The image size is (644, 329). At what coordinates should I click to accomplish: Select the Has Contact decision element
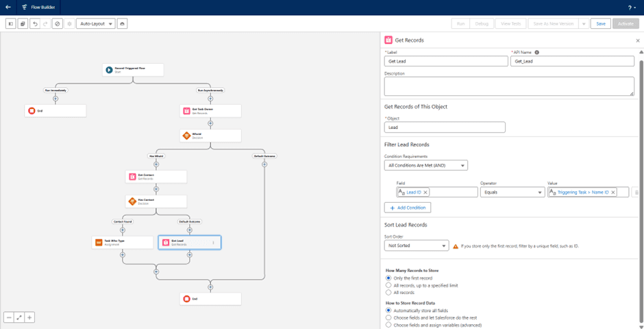click(x=156, y=202)
